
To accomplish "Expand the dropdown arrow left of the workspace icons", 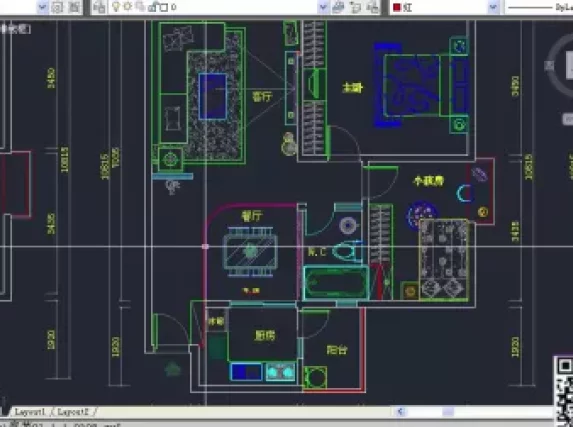I will coord(43,7).
